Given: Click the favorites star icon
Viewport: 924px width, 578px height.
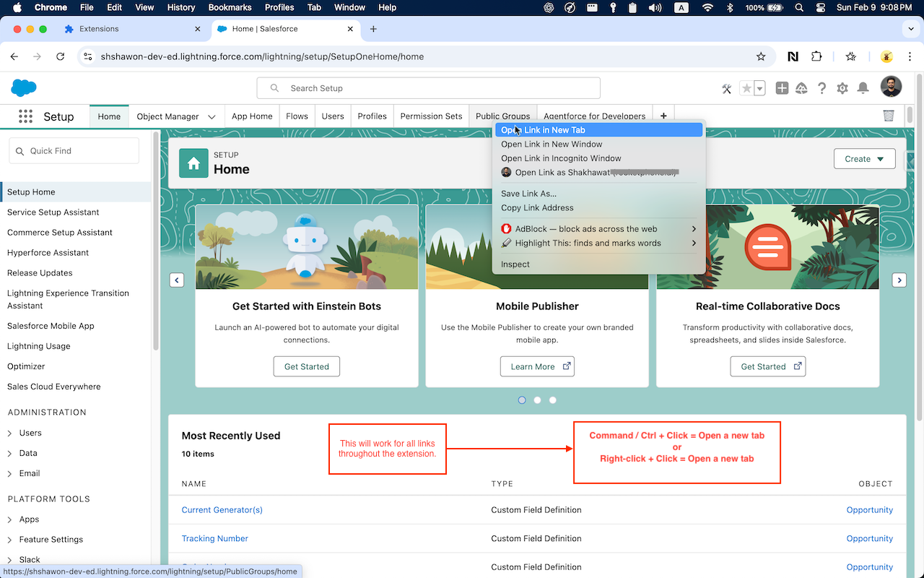Looking at the screenshot, I should click(746, 88).
